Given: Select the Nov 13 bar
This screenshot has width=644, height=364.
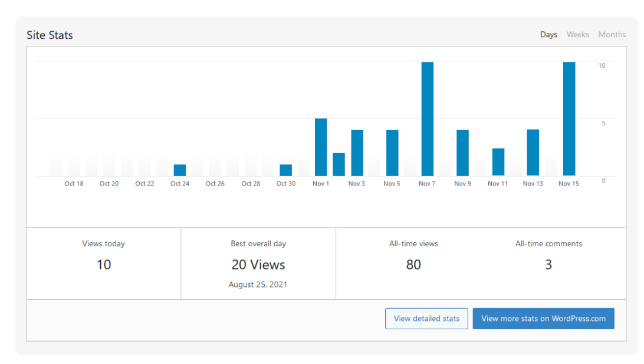Looking at the screenshot, I should pos(533,153).
